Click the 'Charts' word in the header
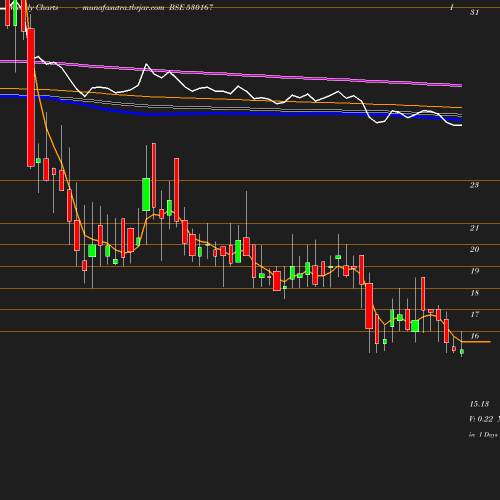This screenshot has height=500, width=500. click(47, 8)
